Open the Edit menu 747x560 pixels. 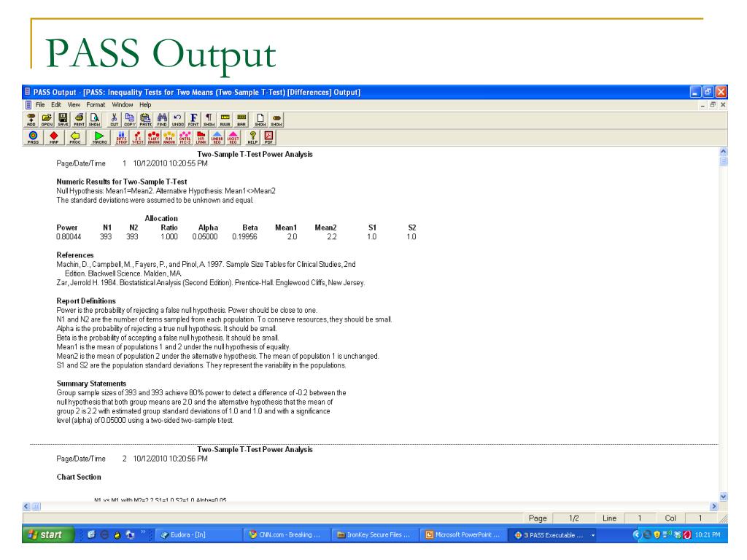56,105
